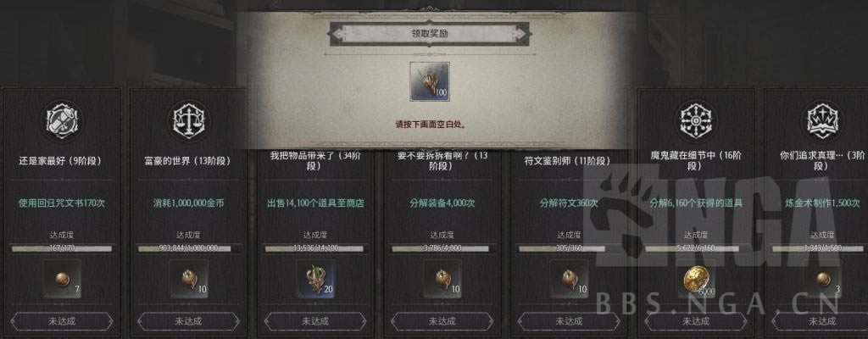This screenshot has width=868, height=339.
Task: Click the 领取奖励 header banner
Action: point(430,34)
